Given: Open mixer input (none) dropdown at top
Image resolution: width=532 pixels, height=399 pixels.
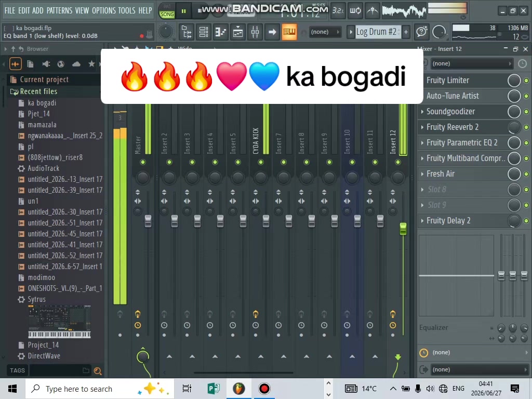Looking at the screenshot, I should coord(472,63).
